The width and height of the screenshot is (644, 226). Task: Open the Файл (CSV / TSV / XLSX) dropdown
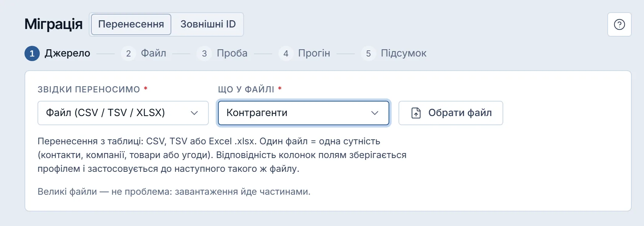tap(123, 113)
